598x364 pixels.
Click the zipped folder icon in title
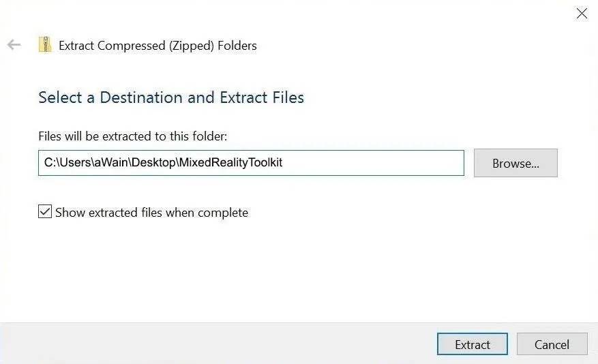(45, 44)
